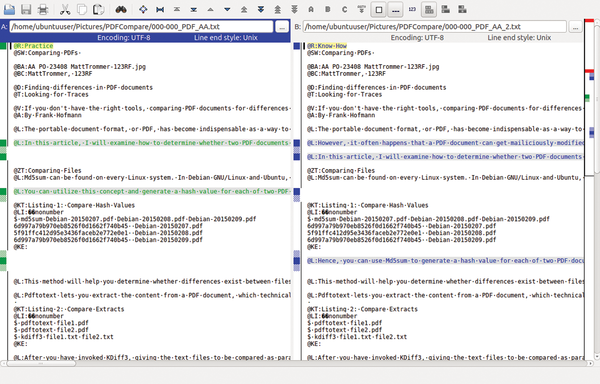Click the file path field for file B

click(x=435, y=26)
